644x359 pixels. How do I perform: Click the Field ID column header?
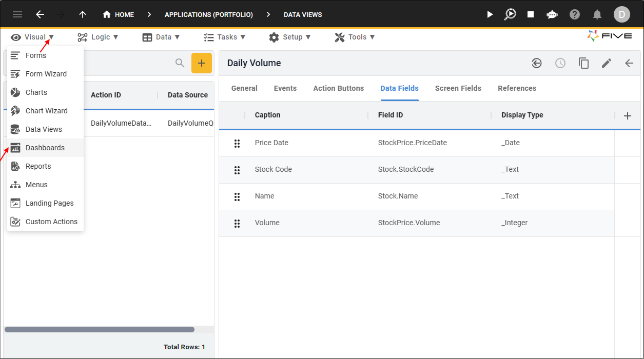point(391,115)
